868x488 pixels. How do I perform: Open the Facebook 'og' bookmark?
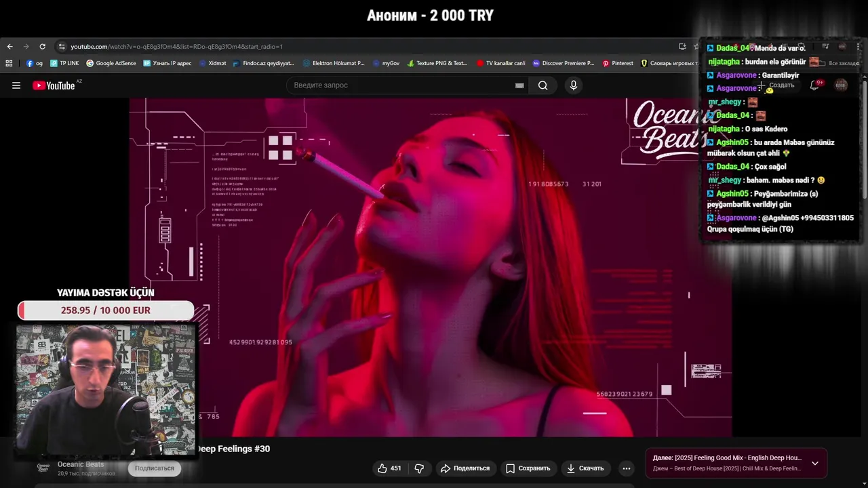35,63
